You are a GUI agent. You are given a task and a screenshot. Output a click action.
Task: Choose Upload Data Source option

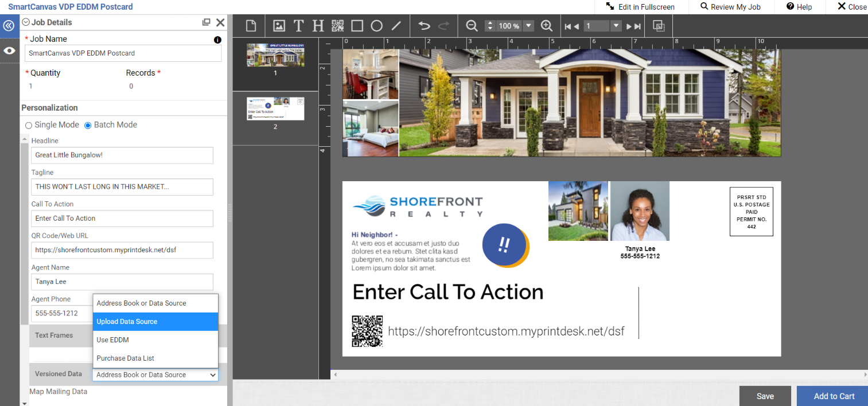tap(155, 322)
